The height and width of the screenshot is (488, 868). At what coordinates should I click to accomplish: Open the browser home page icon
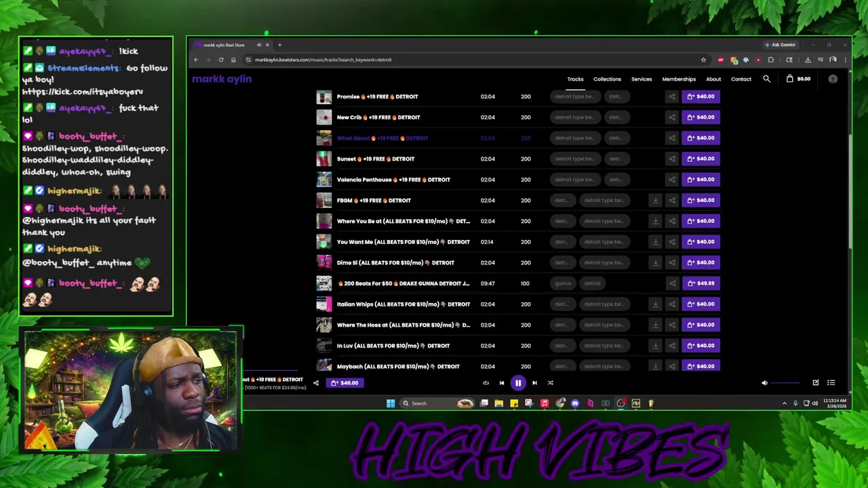tap(233, 60)
